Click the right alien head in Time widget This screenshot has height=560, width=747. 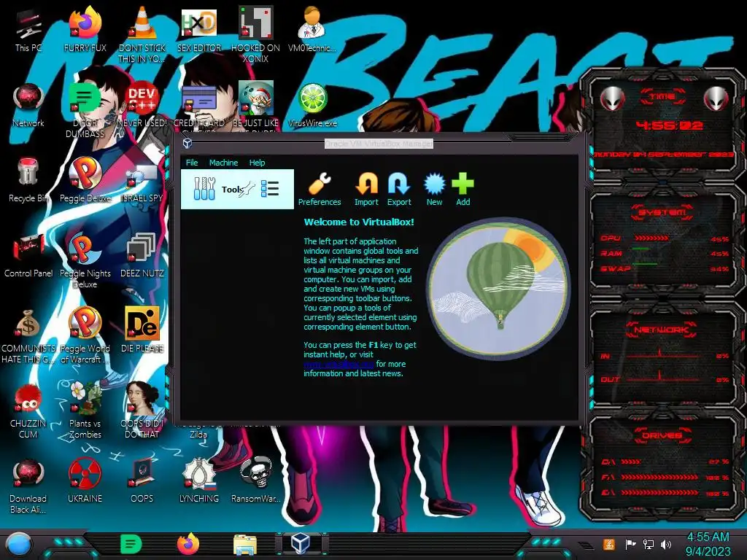click(716, 99)
